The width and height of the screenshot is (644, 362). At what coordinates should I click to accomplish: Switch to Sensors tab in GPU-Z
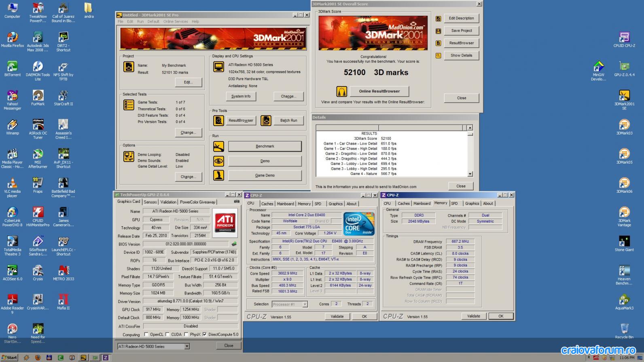(x=150, y=202)
